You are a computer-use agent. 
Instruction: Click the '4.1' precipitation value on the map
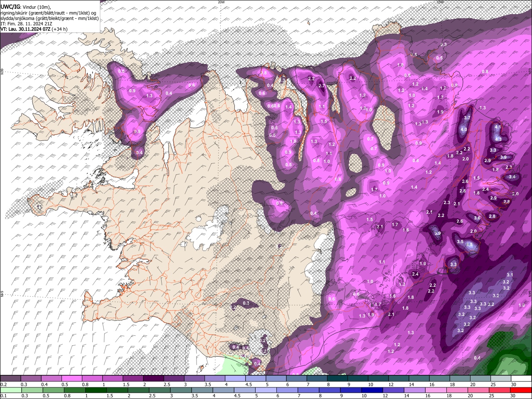(498, 126)
